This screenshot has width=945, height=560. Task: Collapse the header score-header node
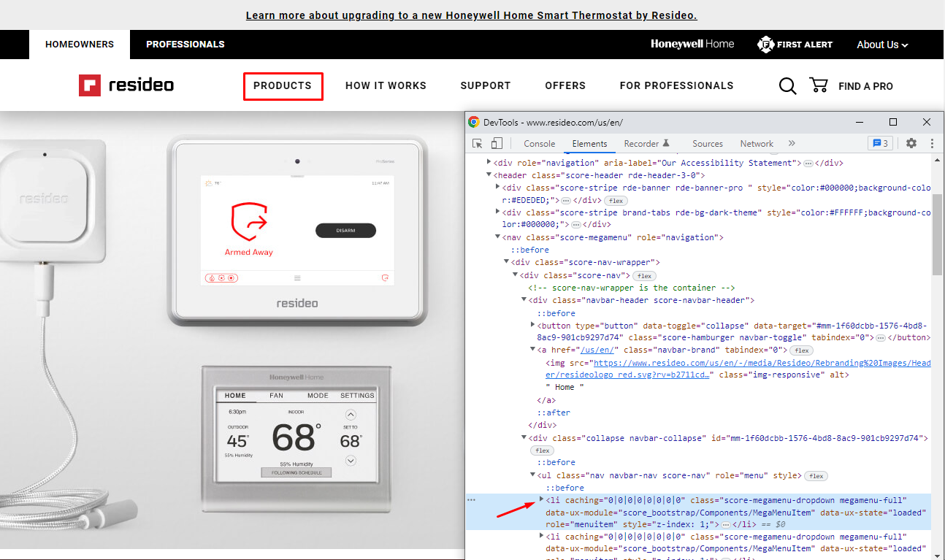tap(489, 175)
